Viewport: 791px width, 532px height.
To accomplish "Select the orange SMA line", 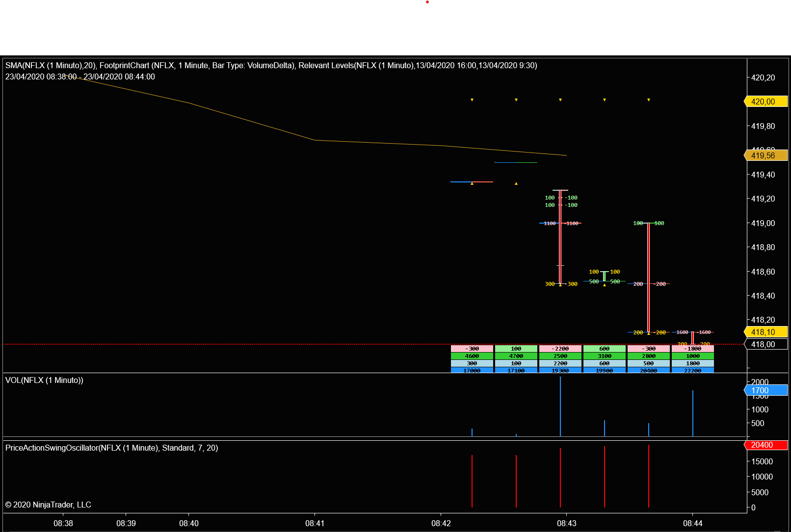I will click(x=314, y=140).
